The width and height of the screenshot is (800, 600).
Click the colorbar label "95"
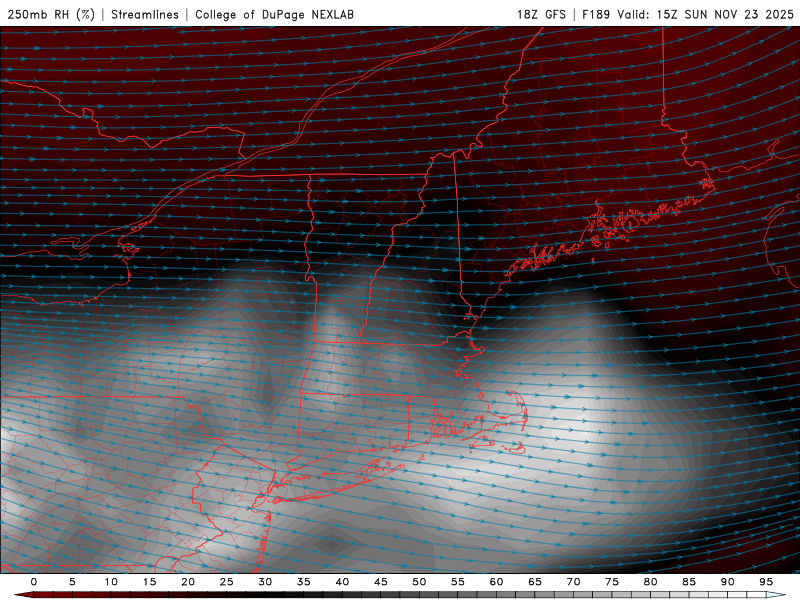[766, 582]
